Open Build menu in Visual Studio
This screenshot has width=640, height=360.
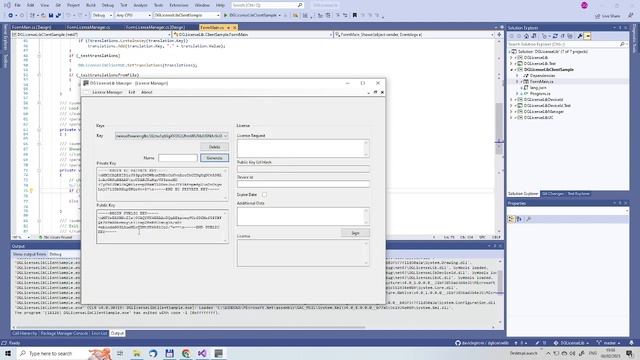pyautogui.click(x=91, y=5)
